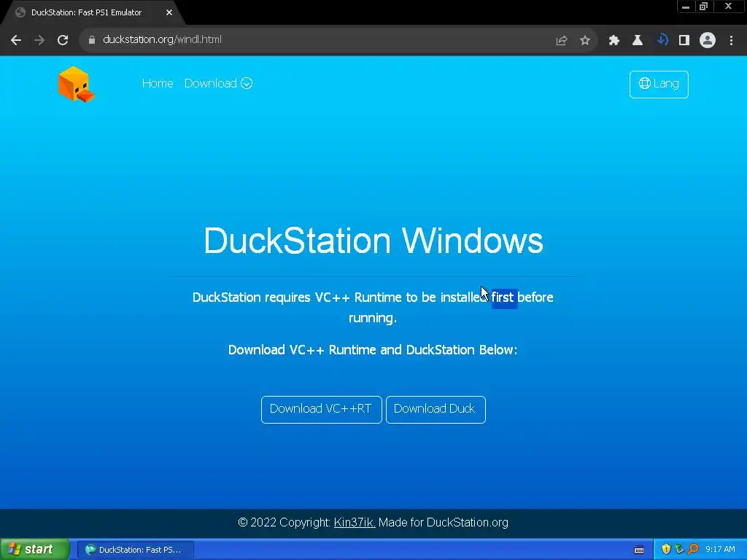747x560 pixels.
Task: Click the share page icon in address bar
Action: 562,41
